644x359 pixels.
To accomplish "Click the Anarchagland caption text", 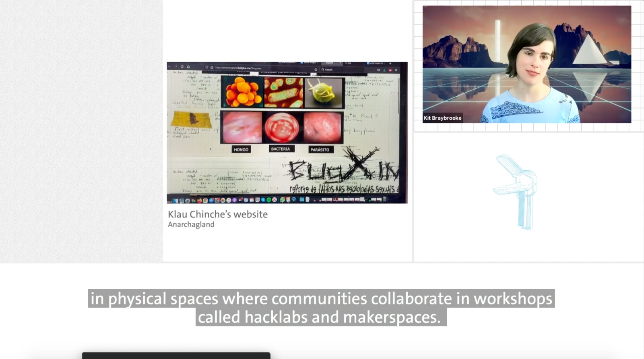I will [191, 224].
